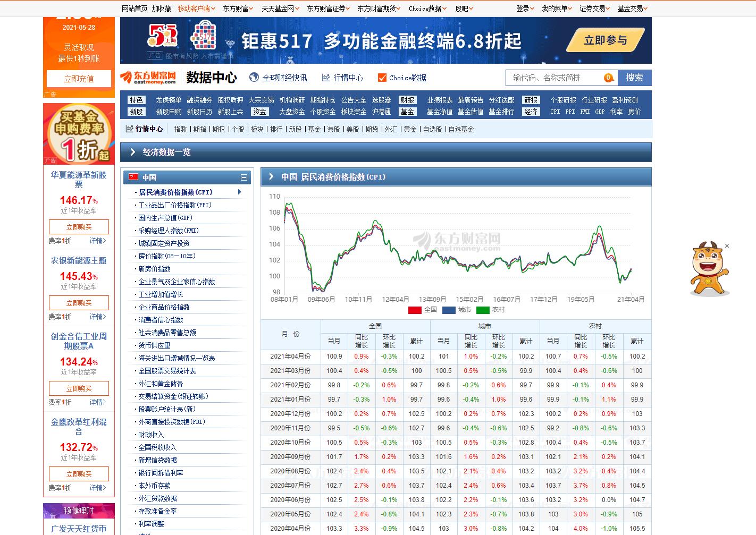Click the orange badge in search box
756x535 pixels.
coord(609,78)
